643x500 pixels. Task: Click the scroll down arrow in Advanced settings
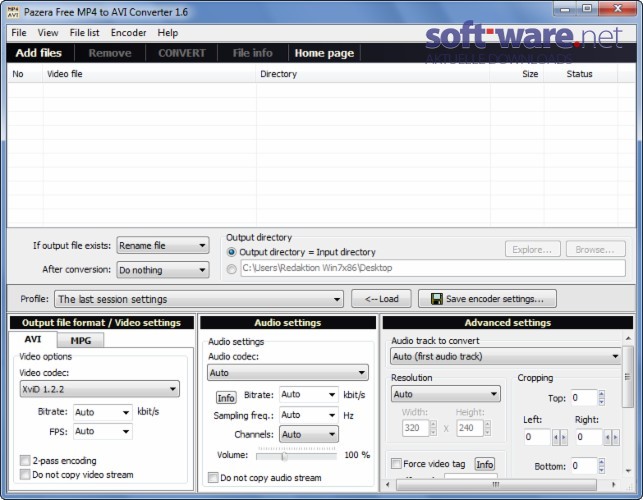click(628, 471)
